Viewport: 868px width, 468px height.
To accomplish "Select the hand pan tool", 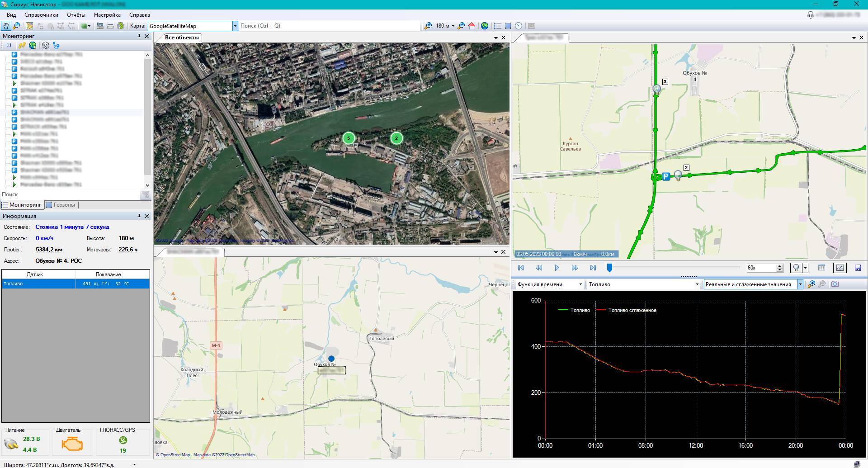I will point(6,26).
